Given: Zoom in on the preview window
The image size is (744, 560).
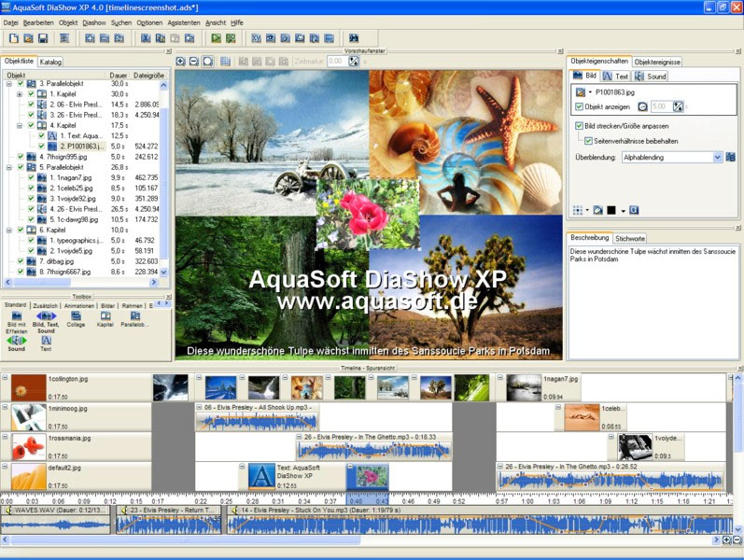Looking at the screenshot, I should [x=181, y=62].
